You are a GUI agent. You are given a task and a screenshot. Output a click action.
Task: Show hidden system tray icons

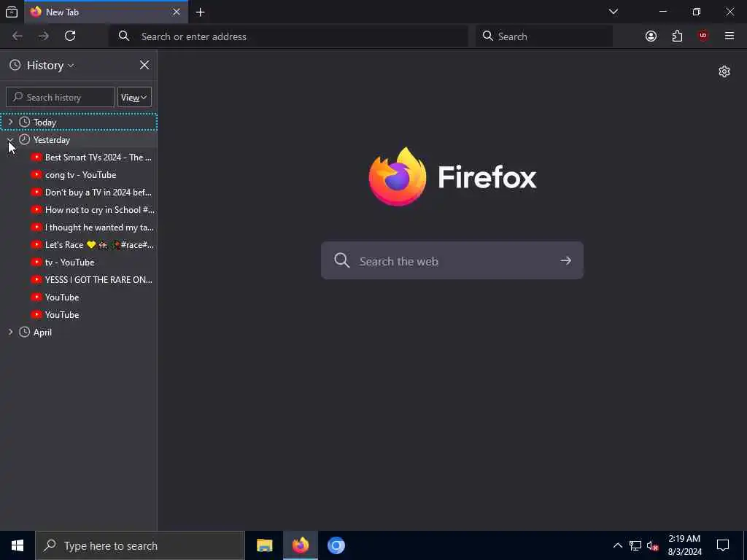pyautogui.click(x=617, y=545)
